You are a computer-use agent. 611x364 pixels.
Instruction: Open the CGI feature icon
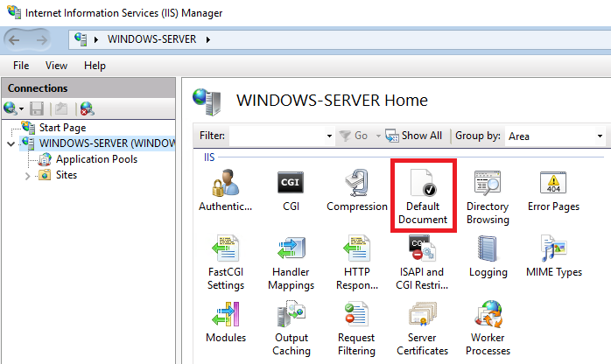[x=291, y=191]
